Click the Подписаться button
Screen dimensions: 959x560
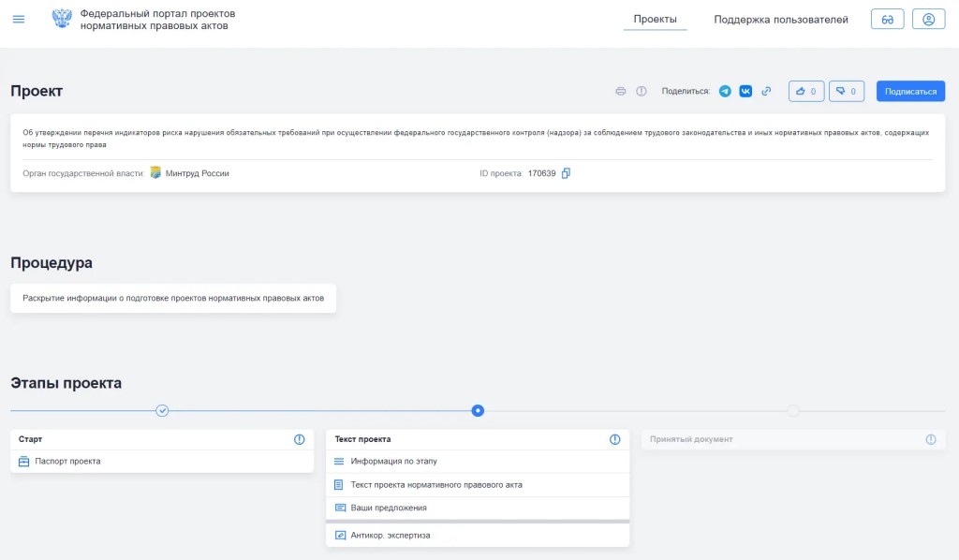[910, 91]
